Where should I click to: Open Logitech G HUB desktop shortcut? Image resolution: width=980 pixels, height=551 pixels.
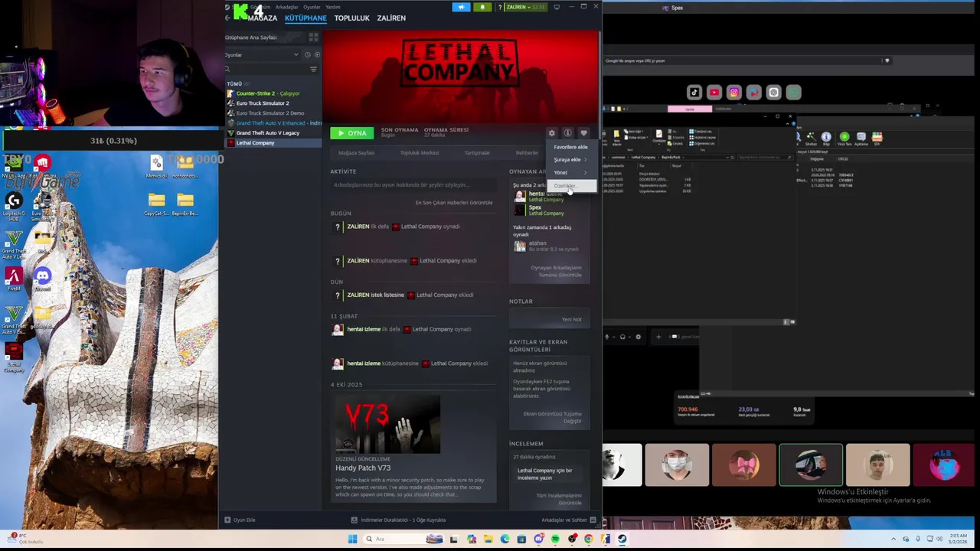[14, 205]
